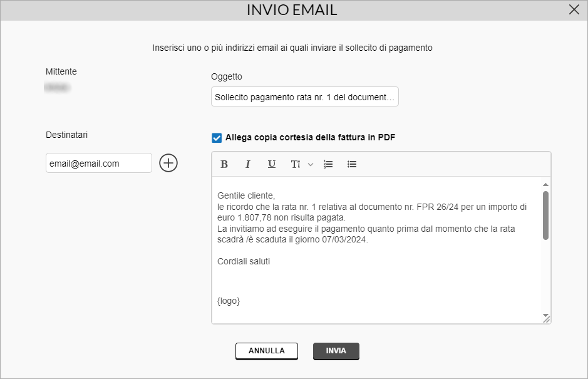Click the Destinatari email address field

(x=98, y=163)
